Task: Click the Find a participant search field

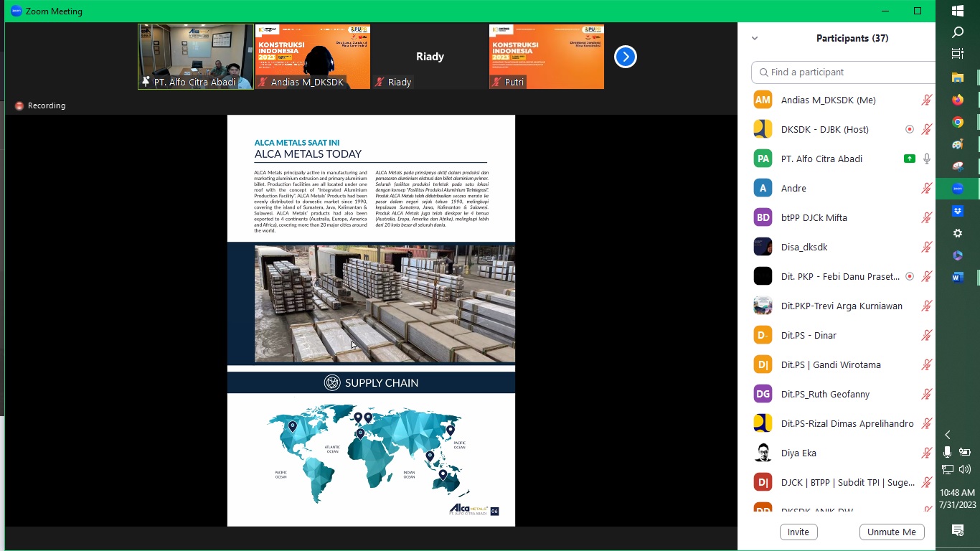Action: point(844,72)
